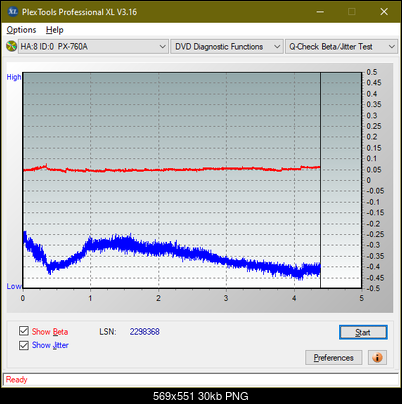402x404 pixels.
Task: Click the vertical end marker line in graph
Action: pyautogui.click(x=320, y=180)
